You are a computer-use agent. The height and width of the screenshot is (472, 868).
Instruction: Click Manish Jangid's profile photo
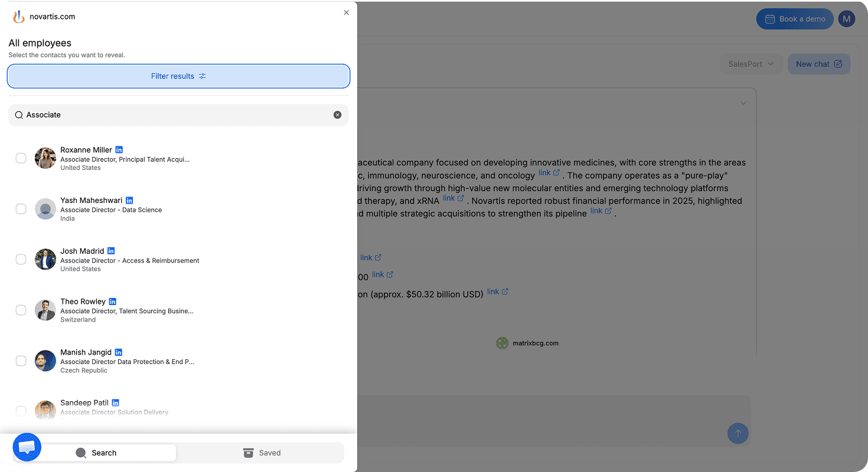[x=45, y=361]
